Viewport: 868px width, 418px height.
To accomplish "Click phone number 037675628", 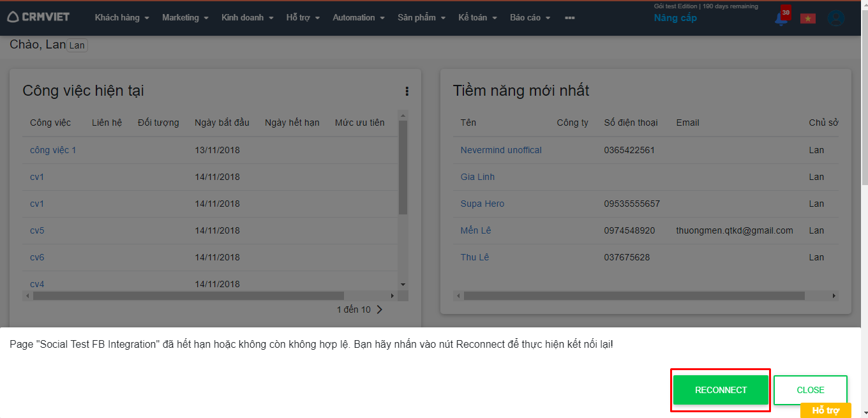I will (627, 257).
